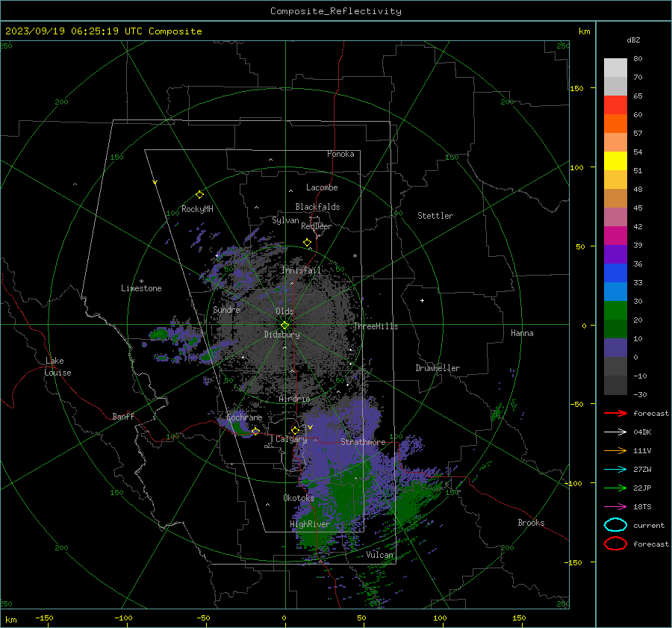
Task: Click the HighRiver label
Action: (310, 524)
